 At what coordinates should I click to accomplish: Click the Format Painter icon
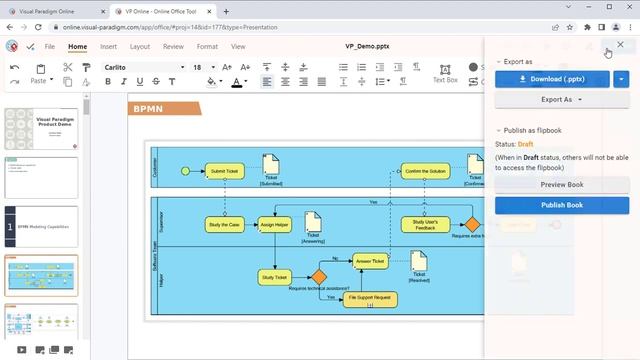point(86,67)
